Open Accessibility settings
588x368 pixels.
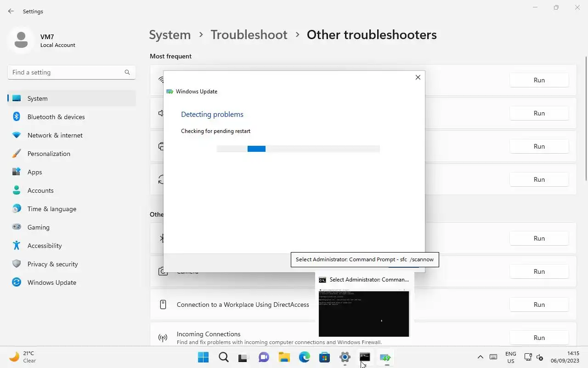[x=72, y=246]
